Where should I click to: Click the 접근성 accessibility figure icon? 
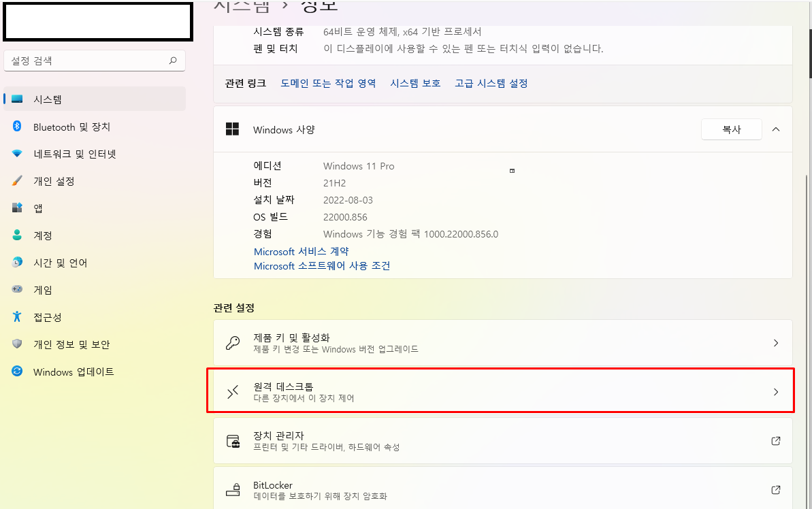[17, 317]
